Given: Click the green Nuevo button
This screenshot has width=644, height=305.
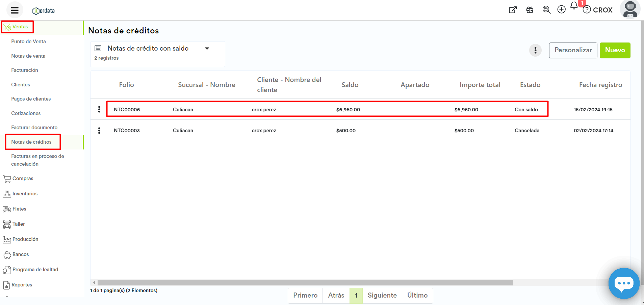Looking at the screenshot, I should [615, 50].
